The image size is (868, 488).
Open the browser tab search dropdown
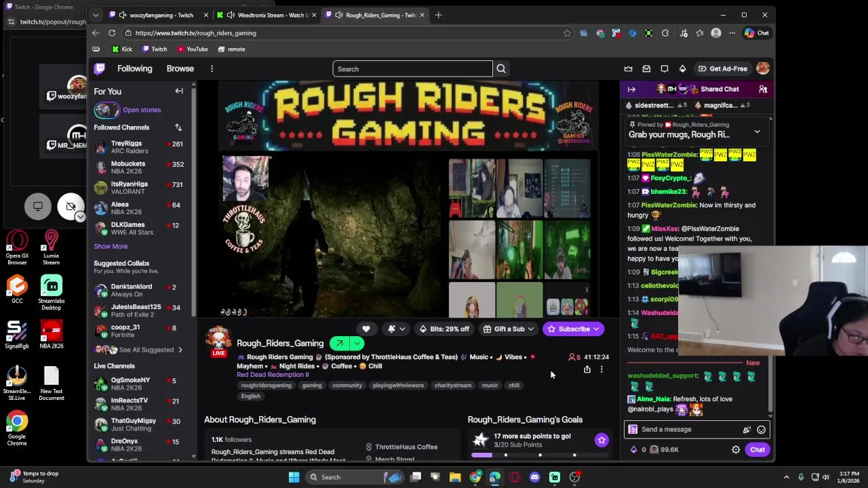pos(96,15)
